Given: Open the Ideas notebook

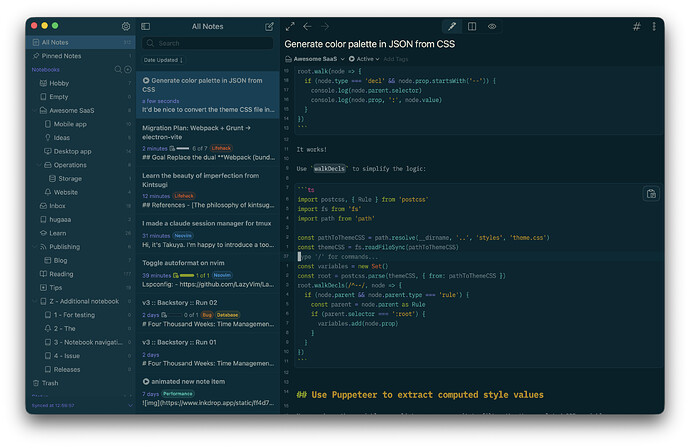Looking at the screenshot, I should point(81,138).
